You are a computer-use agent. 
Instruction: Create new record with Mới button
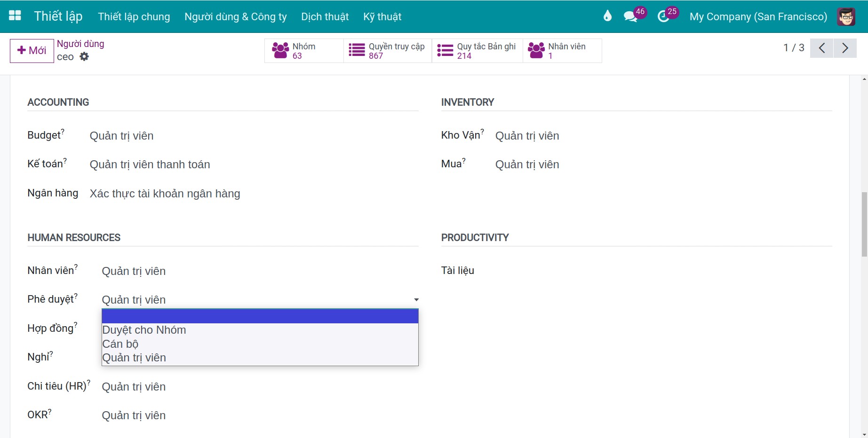pos(32,51)
